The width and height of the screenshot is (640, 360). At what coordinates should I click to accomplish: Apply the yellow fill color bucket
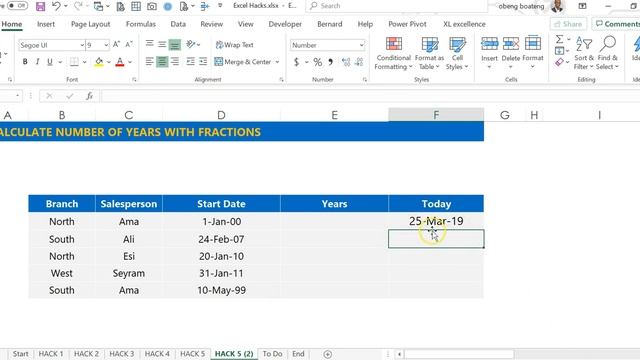coord(99,62)
